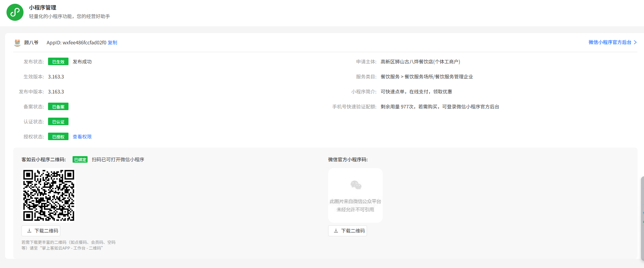Image resolution: width=644 pixels, height=268 pixels.
Task: Click 扫码已可打开微信小程序 text
Action: tap(118, 160)
